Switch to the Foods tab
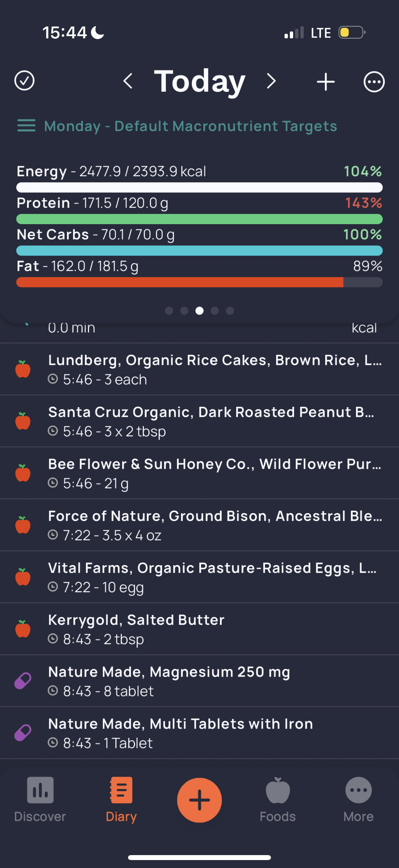 pyautogui.click(x=278, y=799)
